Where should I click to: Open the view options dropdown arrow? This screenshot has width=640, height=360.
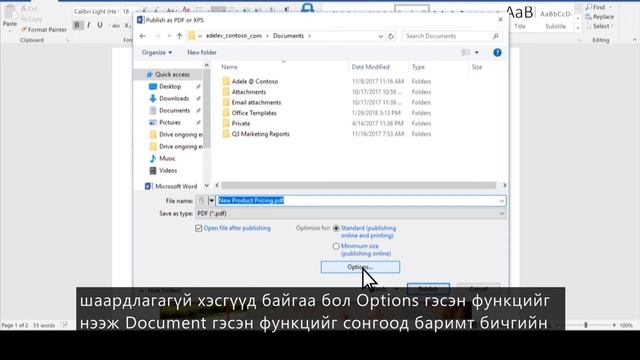[476, 53]
